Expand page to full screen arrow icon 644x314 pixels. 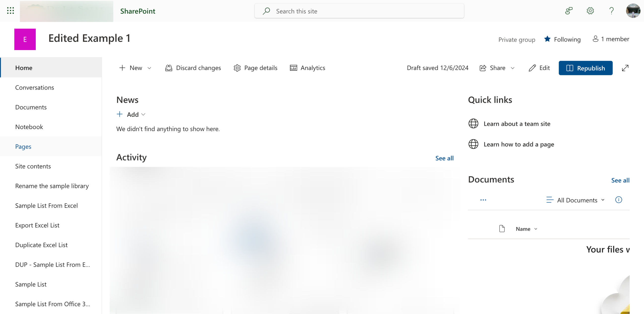point(625,68)
